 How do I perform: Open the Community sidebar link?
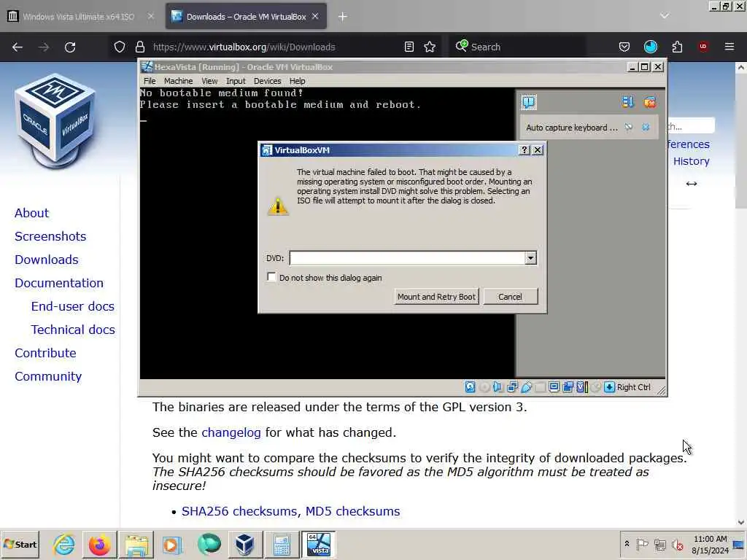point(48,376)
